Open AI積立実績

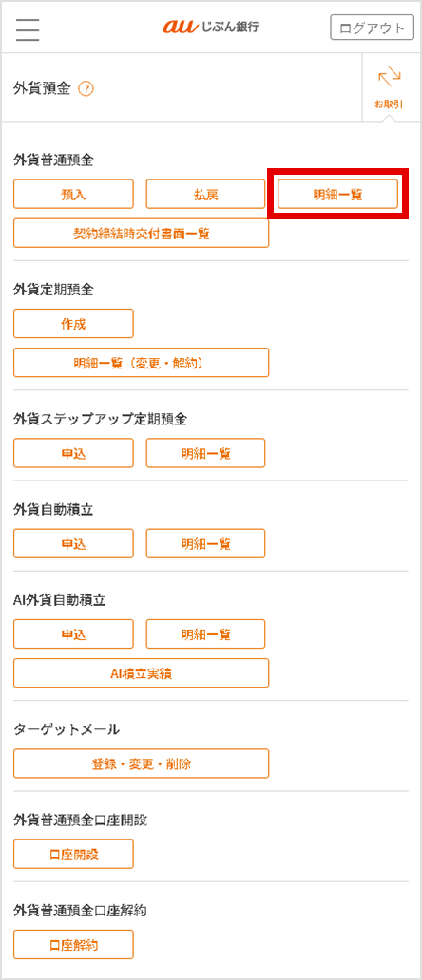[142, 673]
